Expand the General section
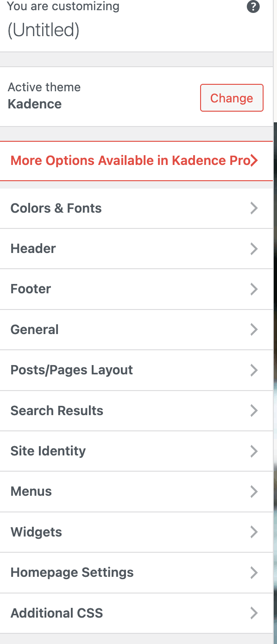 coord(137,329)
